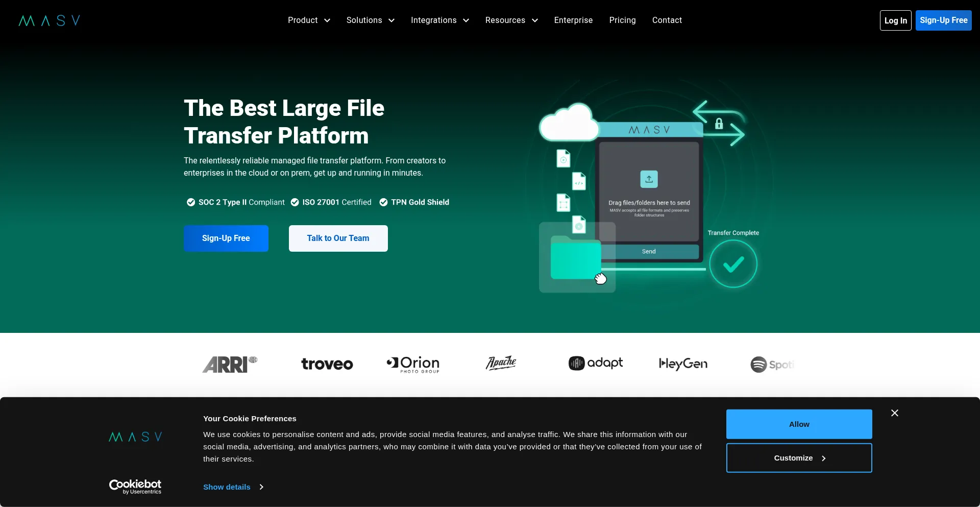Click Talk to Our Team button
This screenshot has height=507, width=980.
tap(338, 238)
